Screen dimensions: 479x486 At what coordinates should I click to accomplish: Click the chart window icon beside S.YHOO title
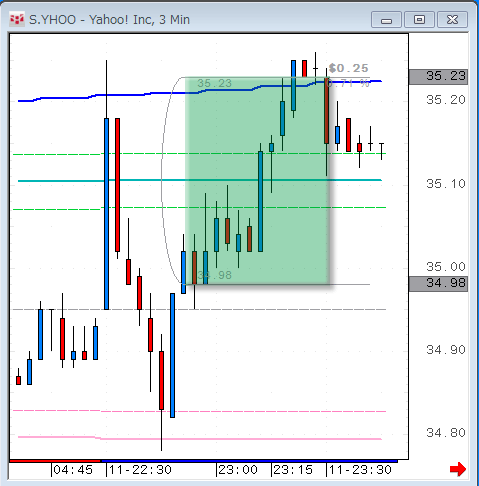pyautogui.click(x=17, y=20)
